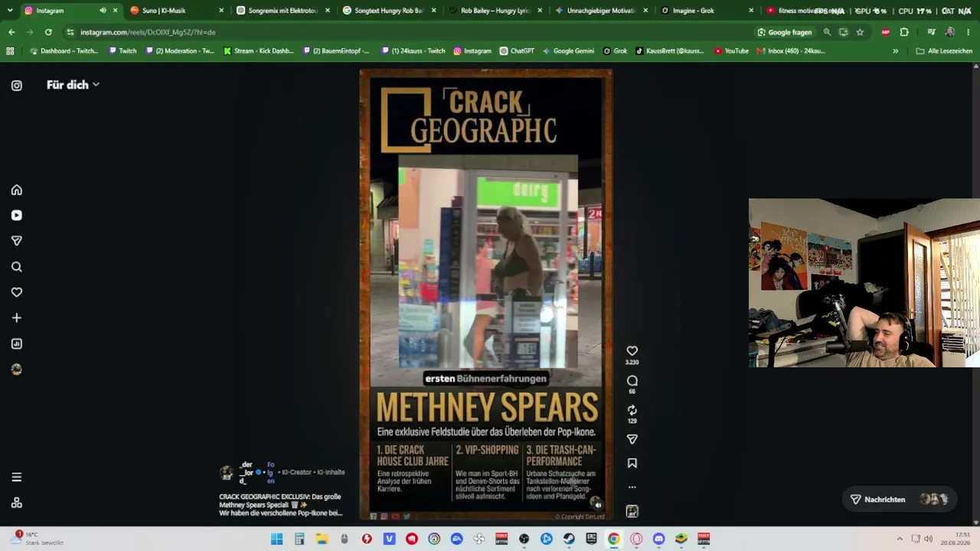Focus the address bar URL field

[x=406, y=32]
